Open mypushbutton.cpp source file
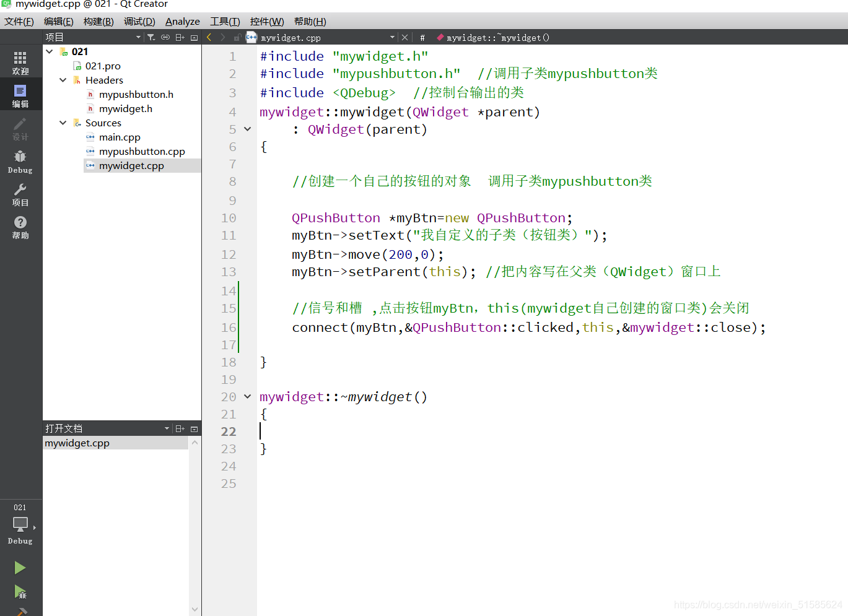The width and height of the screenshot is (848, 616). coord(142,151)
